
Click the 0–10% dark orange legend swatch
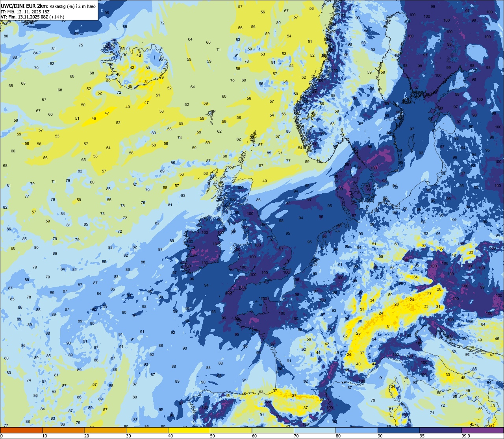[21, 430]
